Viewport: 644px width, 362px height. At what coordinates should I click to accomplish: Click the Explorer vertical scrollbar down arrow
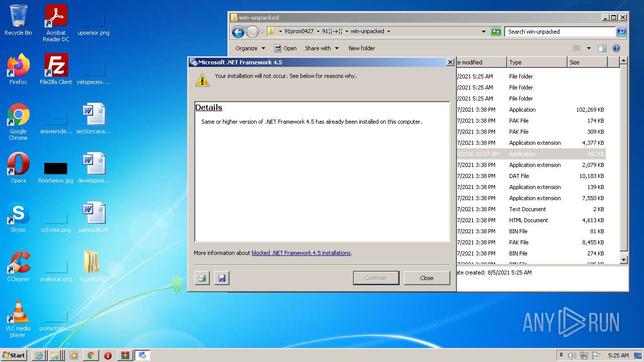click(x=623, y=260)
